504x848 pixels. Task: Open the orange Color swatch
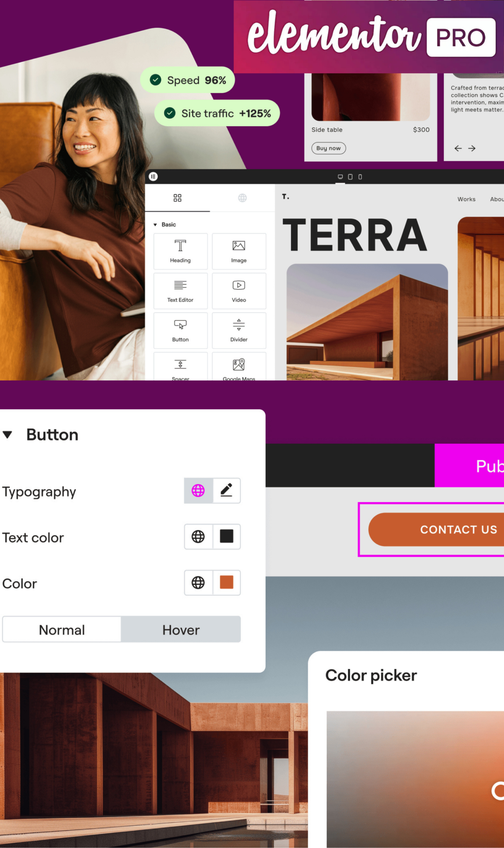pos(227,582)
